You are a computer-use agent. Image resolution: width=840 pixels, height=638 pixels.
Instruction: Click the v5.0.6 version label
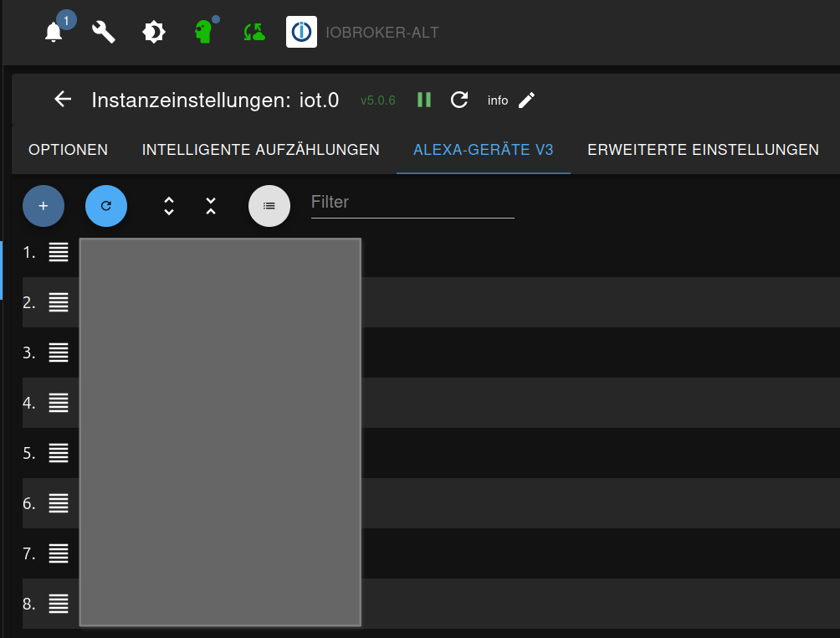click(x=377, y=100)
